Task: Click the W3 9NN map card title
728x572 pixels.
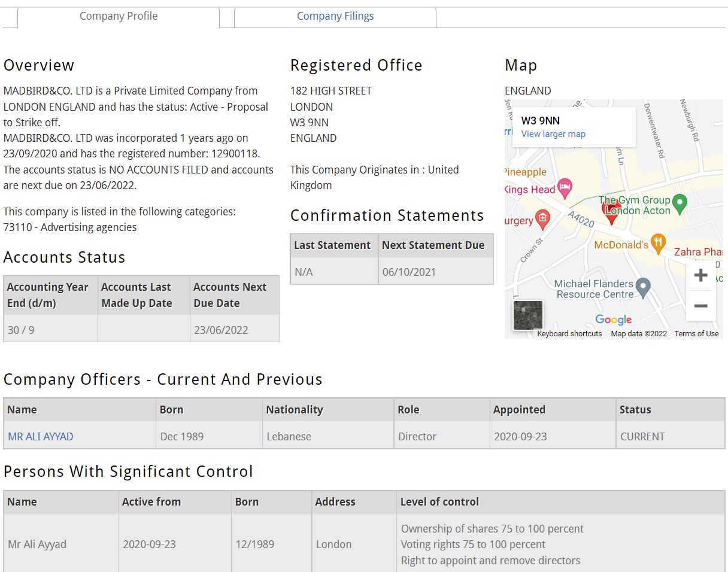Action: click(541, 121)
